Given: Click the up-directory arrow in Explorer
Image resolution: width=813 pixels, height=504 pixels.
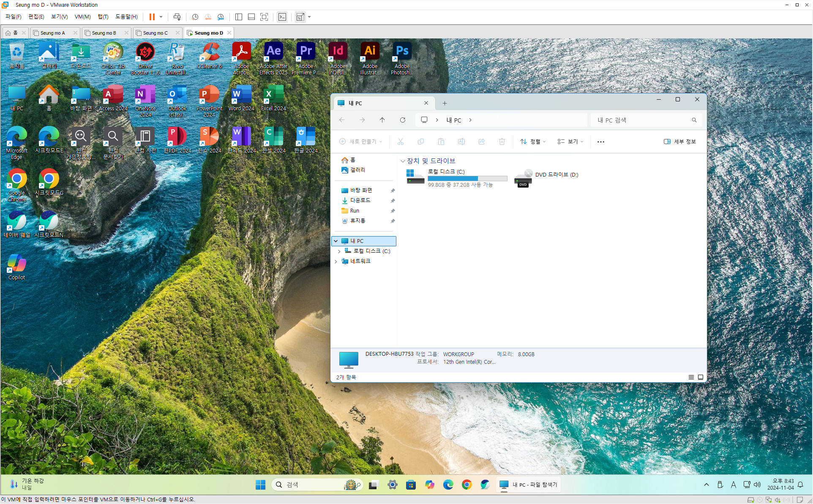Looking at the screenshot, I should (x=382, y=120).
